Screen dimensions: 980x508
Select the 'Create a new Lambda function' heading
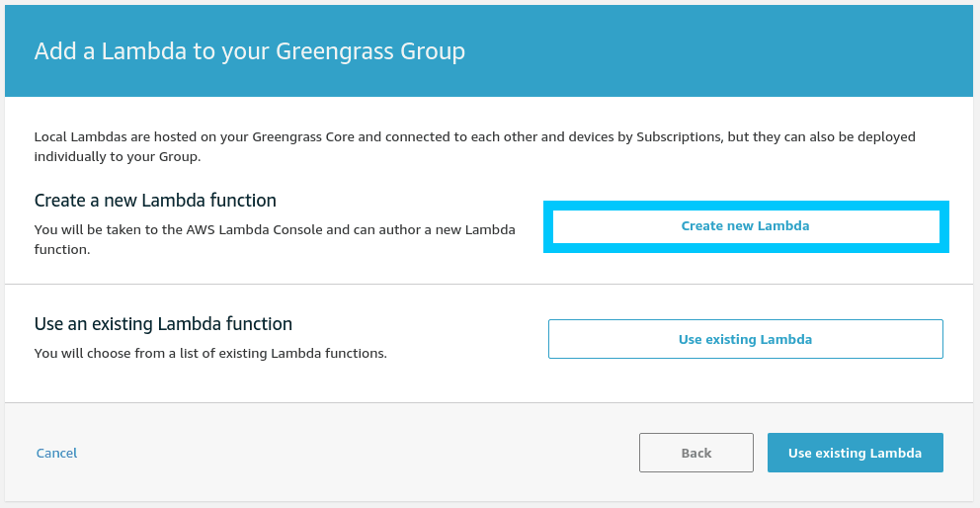[x=155, y=201]
